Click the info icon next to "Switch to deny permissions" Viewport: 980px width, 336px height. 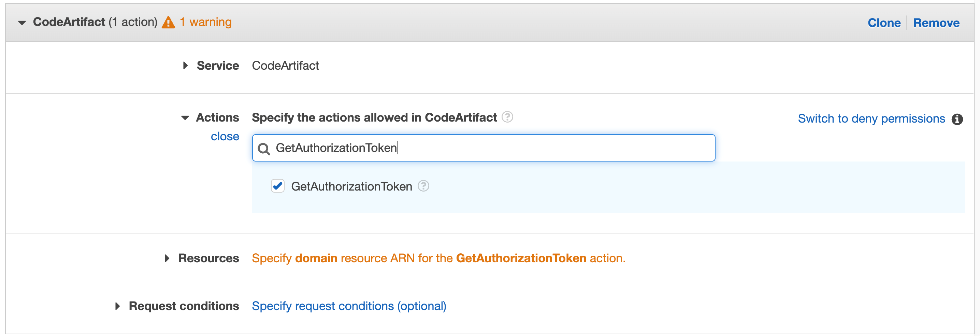coord(959,119)
